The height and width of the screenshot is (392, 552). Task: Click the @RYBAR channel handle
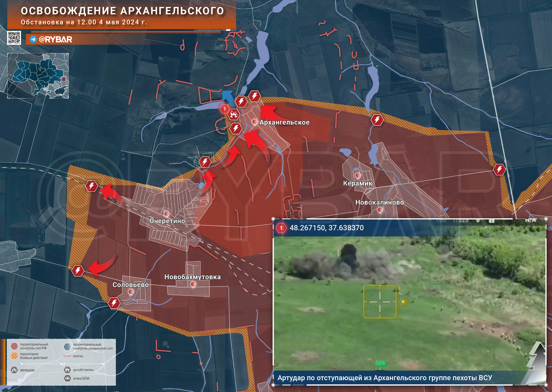click(x=55, y=40)
